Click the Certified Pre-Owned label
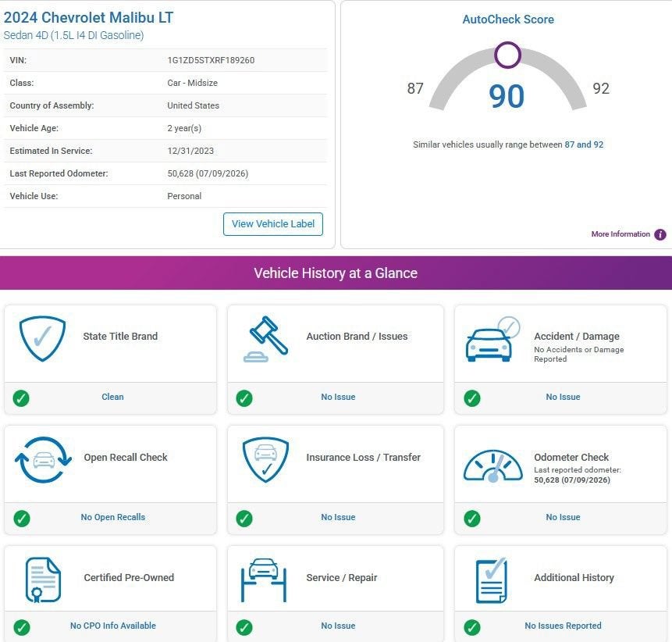This screenshot has width=672, height=642. coord(129,578)
